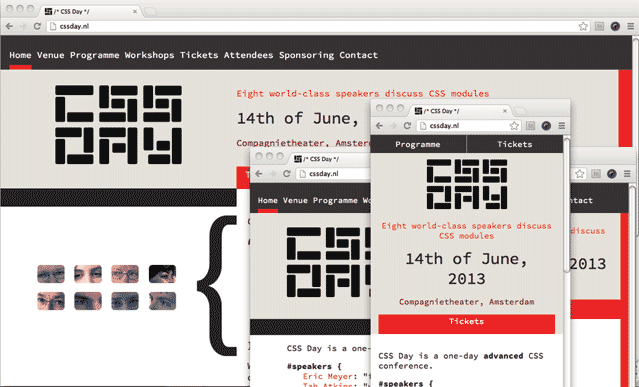Reload the page in the narrow front window
This screenshot has height=387, width=639.
pos(407,125)
